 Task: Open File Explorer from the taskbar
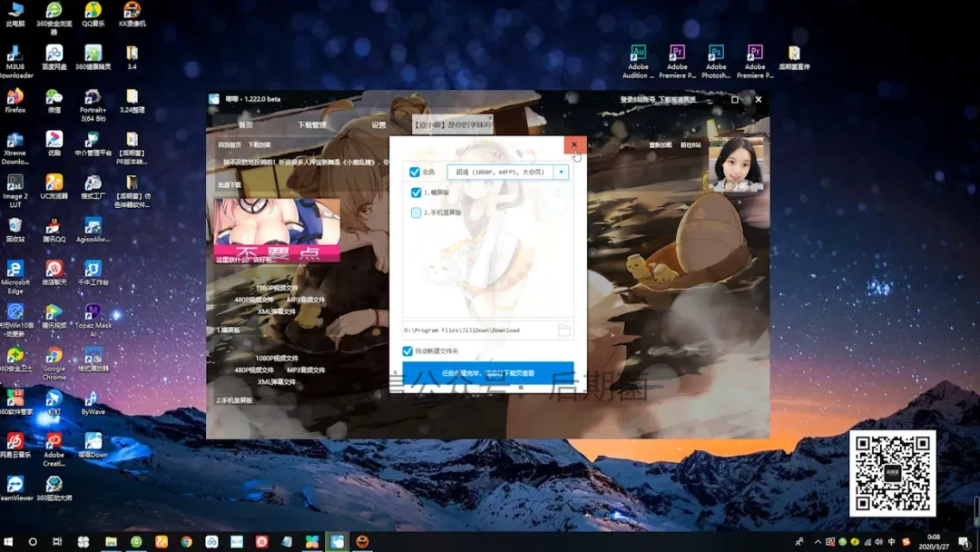[111, 541]
